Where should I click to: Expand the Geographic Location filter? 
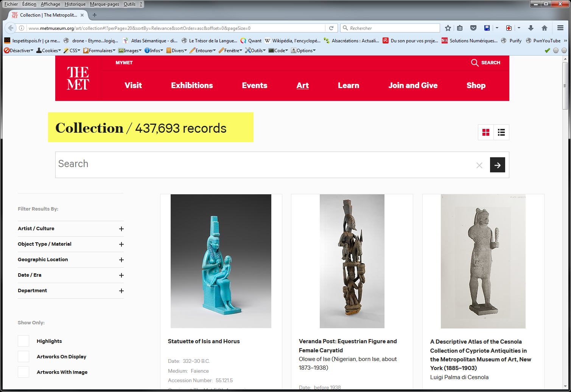(121, 260)
